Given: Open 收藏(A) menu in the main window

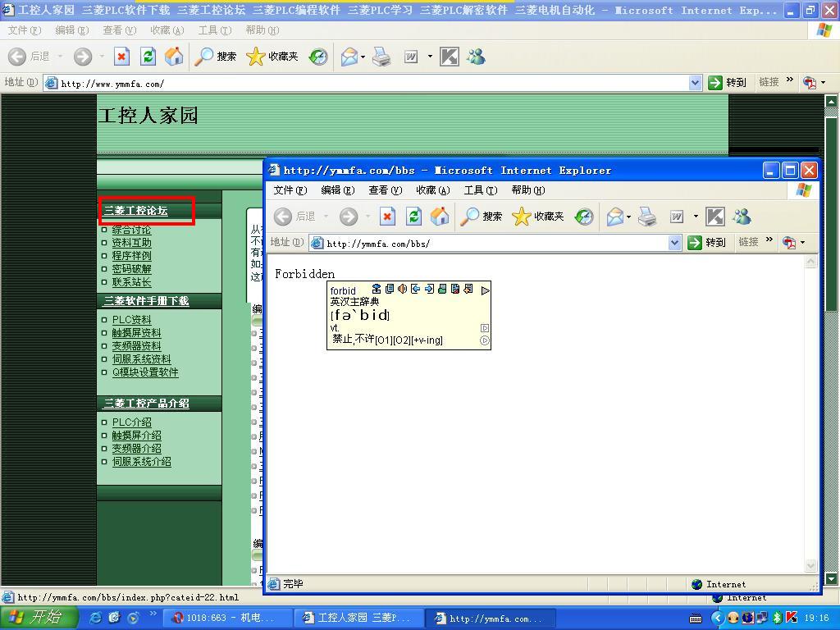Looking at the screenshot, I should point(167,30).
